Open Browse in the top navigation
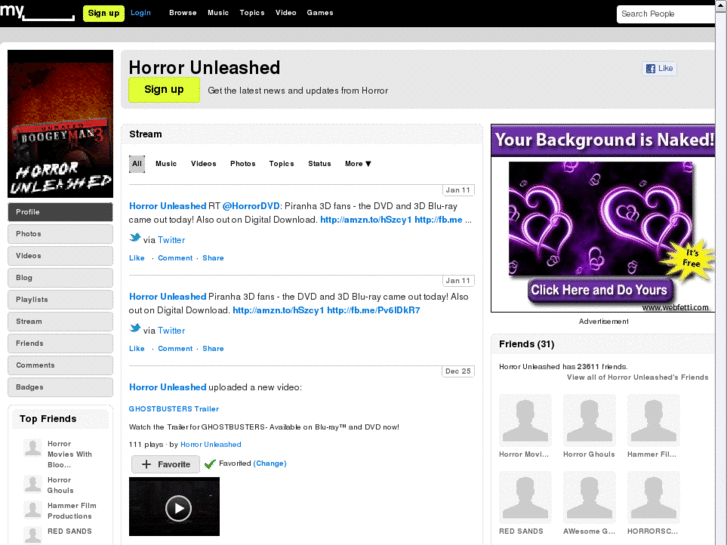Viewport: 727px width, 545px height. pyautogui.click(x=183, y=13)
